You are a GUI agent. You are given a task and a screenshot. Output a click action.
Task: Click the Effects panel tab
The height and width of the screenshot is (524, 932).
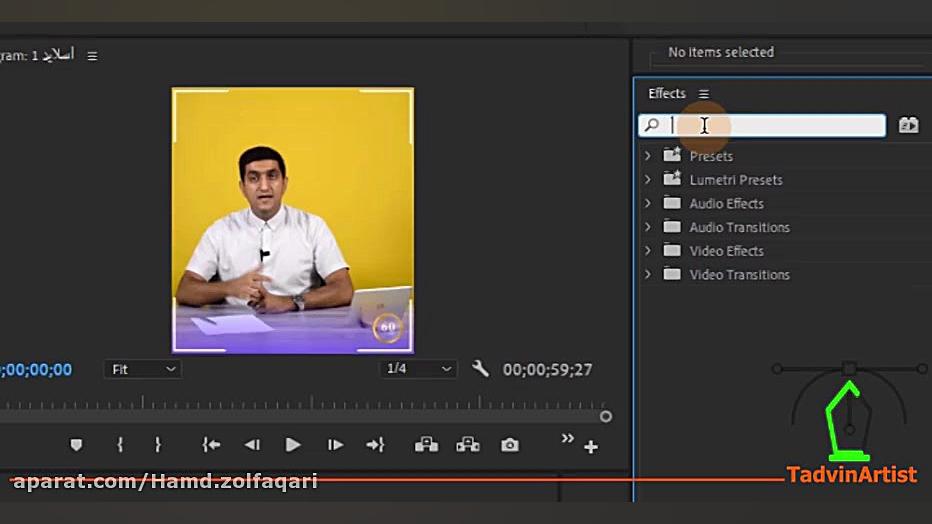point(667,93)
